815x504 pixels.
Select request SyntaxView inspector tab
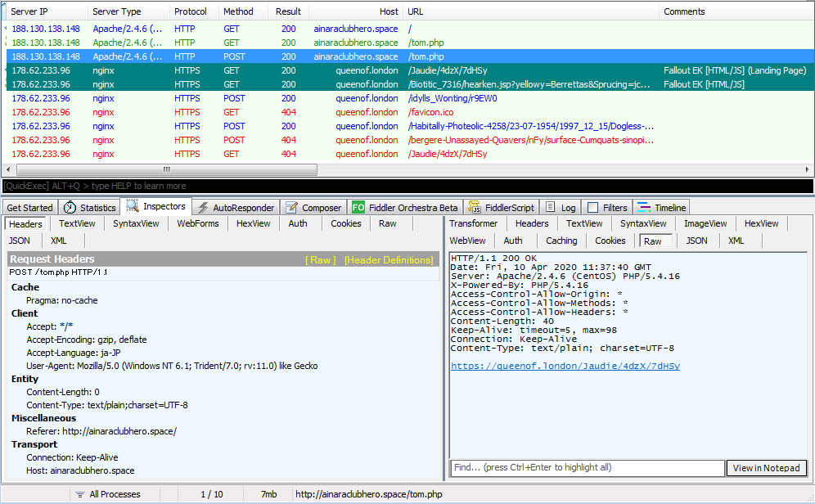point(136,223)
